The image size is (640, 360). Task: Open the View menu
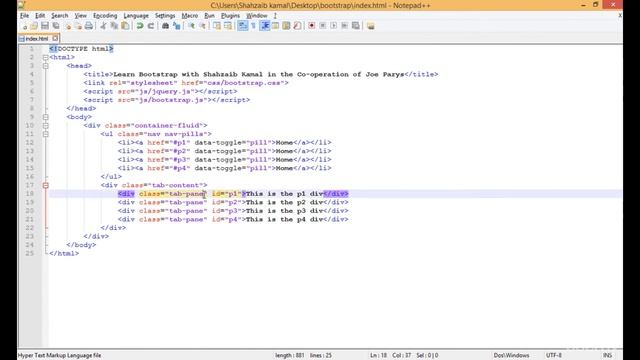point(80,16)
